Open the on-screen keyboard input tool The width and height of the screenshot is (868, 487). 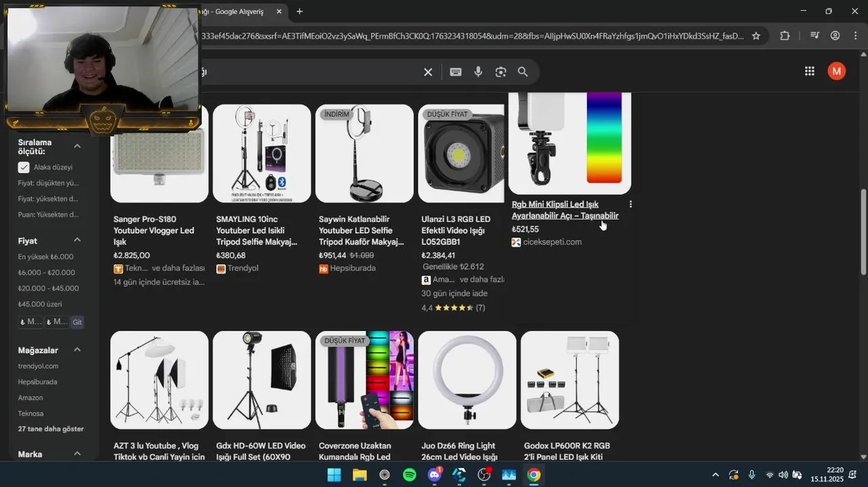point(456,72)
